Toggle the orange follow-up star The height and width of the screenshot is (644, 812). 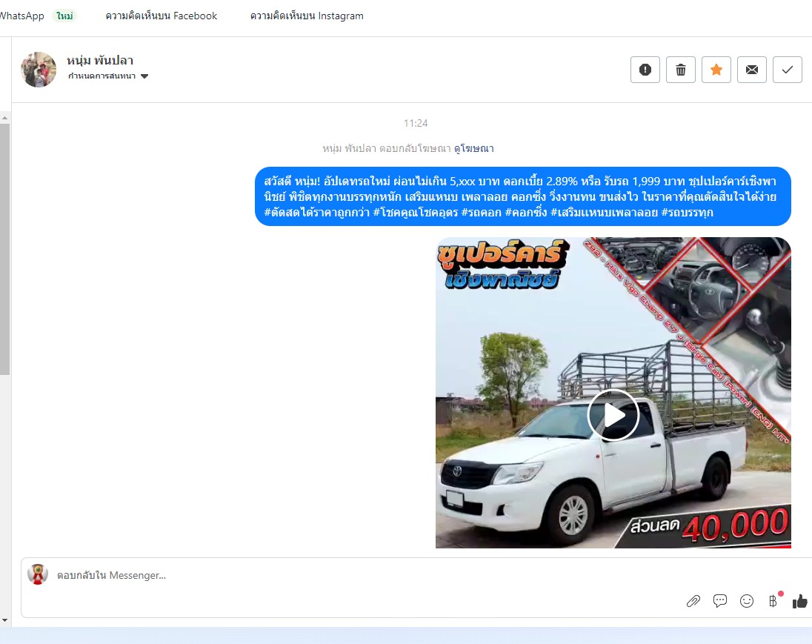(716, 70)
